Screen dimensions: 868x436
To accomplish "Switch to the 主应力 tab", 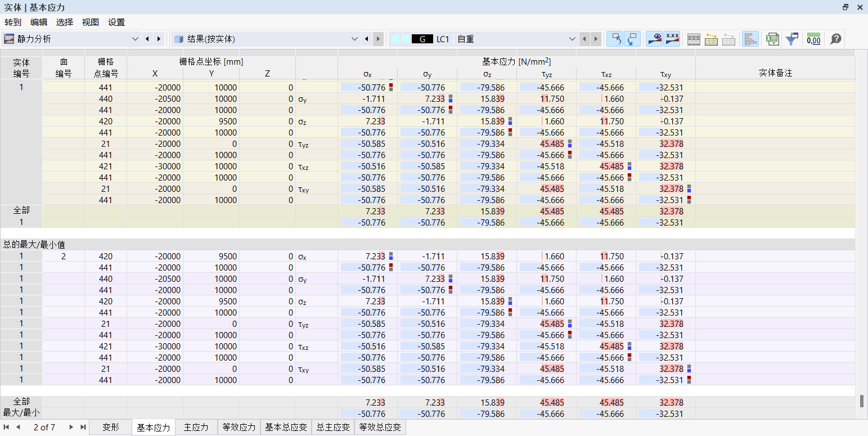I will (x=196, y=427).
